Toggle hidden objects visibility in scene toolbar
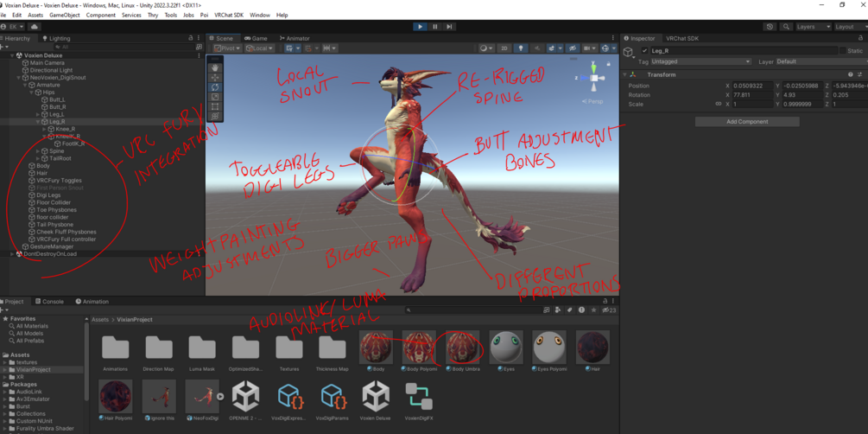Image resolution: width=868 pixels, height=434 pixels. 573,48
